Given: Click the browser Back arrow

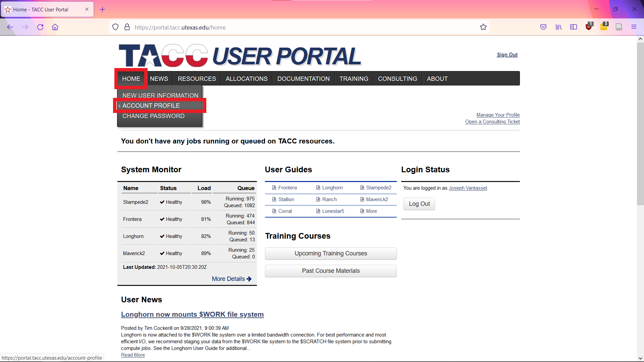Looking at the screenshot, I should click(10, 27).
